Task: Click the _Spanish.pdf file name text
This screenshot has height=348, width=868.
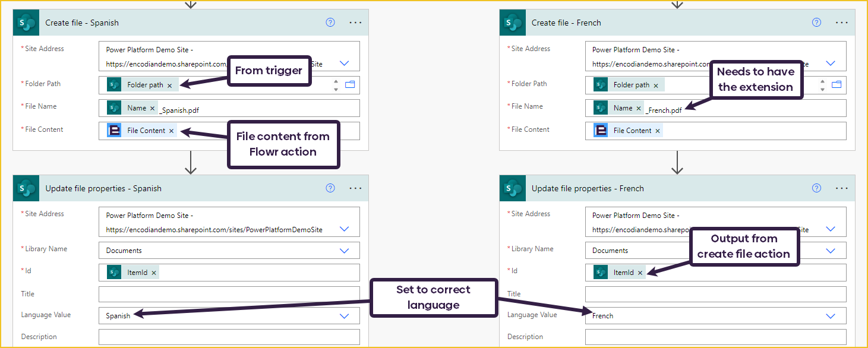Action: coord(179,110)
